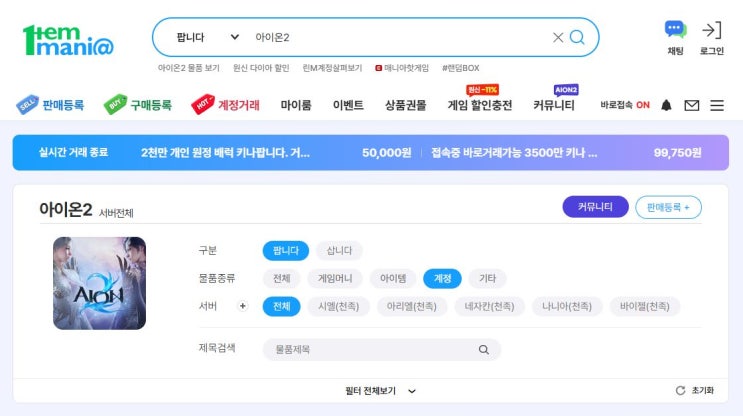743x416 pixels.
Task: Open 계정거래 in navigation
Action: pyautogui.click(x=226, y=105)
